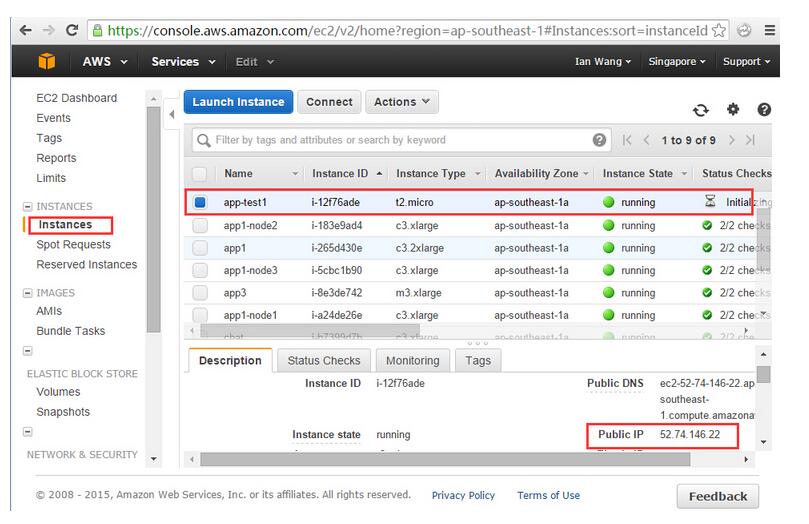Click the Feedback button

[718, 496]
